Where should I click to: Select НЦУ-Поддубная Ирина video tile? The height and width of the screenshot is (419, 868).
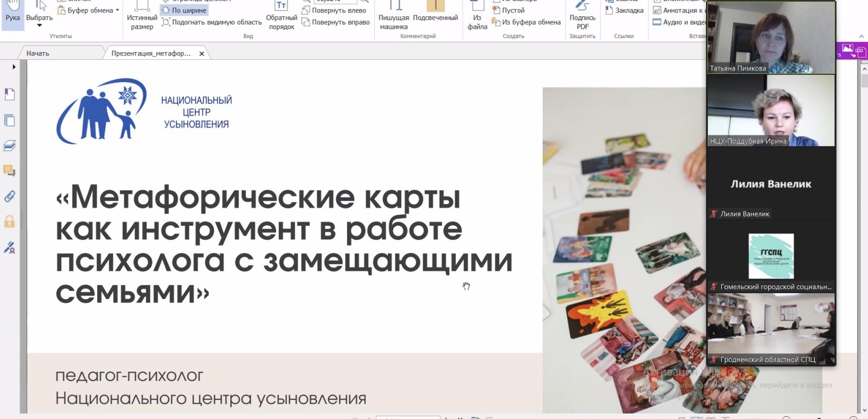771,110
